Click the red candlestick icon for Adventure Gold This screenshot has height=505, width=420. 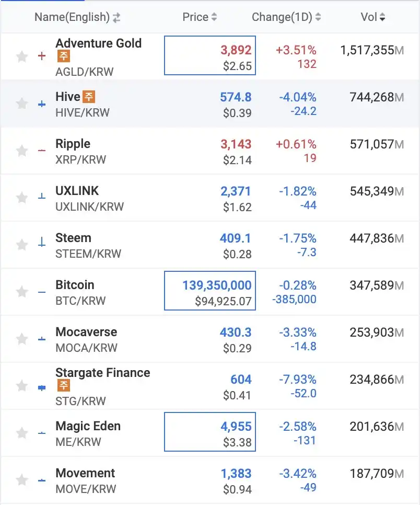point(42,56)
